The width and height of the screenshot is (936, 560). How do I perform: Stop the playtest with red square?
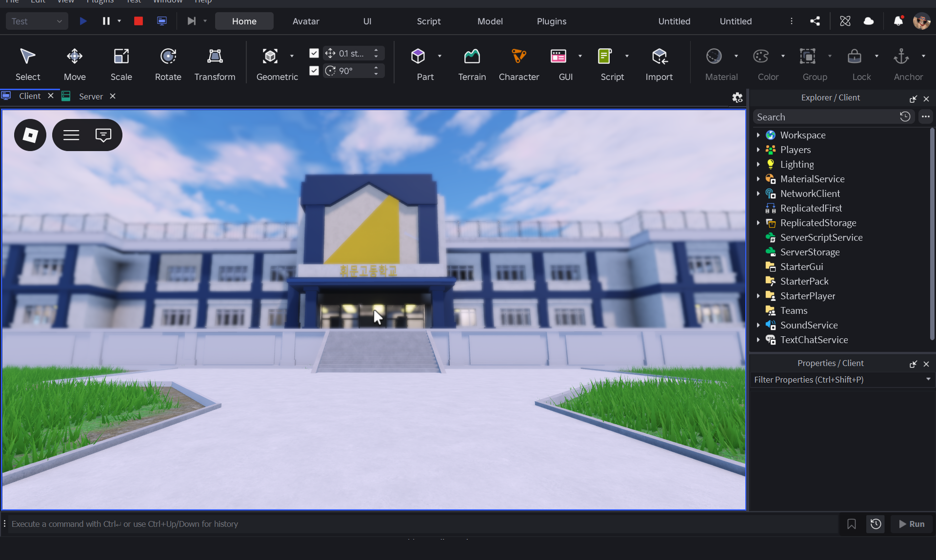pos(139,21)
